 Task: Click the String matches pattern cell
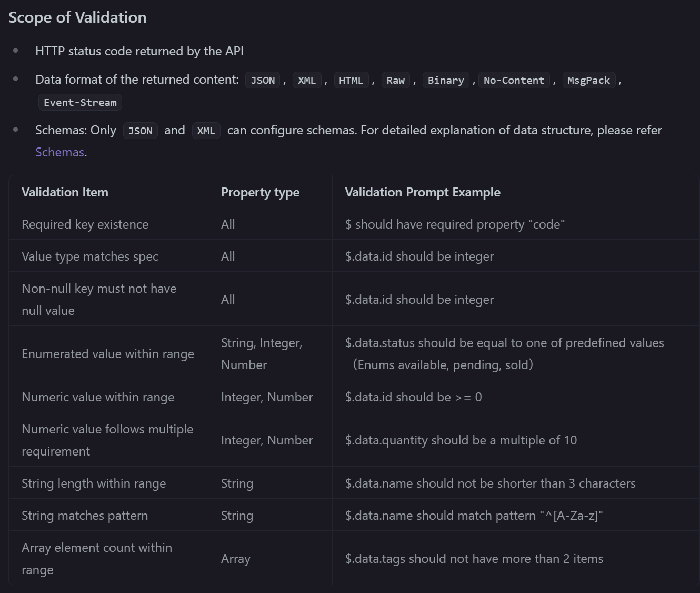point(85,516)
